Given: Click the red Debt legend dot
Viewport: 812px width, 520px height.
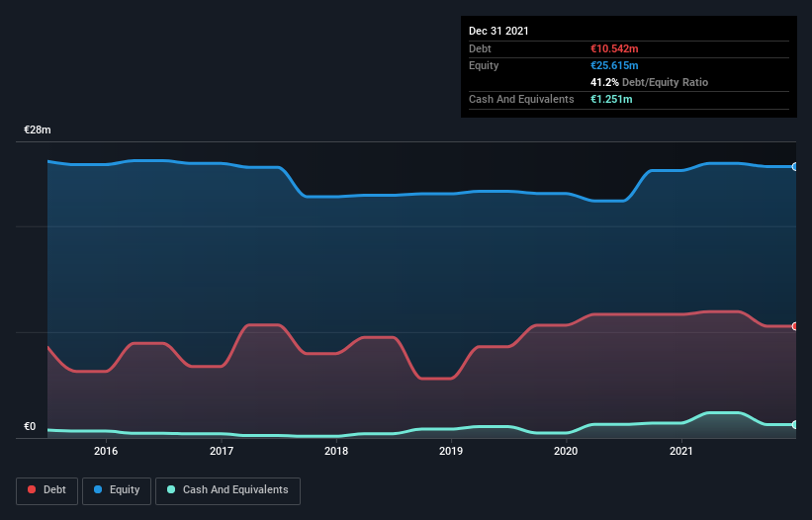Looking at the screenshot, I should click(x=32, y=489).
